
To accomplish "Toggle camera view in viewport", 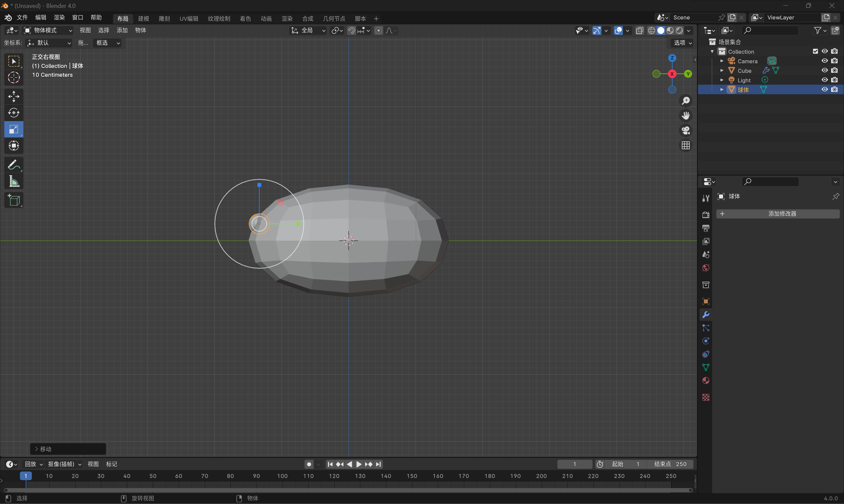I will pyautogui.click(x=686, y=130).
